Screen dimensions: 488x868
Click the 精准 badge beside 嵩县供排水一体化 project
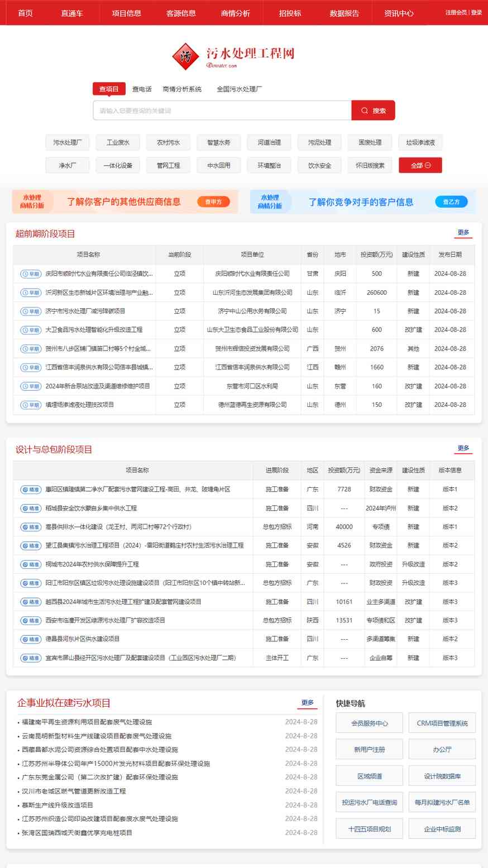tap(31, 527)
